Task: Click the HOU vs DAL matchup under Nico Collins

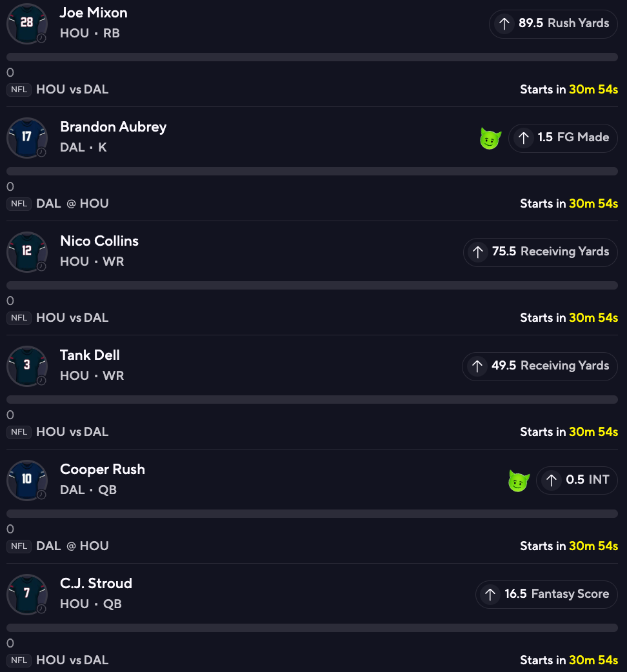Action: [72, 318]
